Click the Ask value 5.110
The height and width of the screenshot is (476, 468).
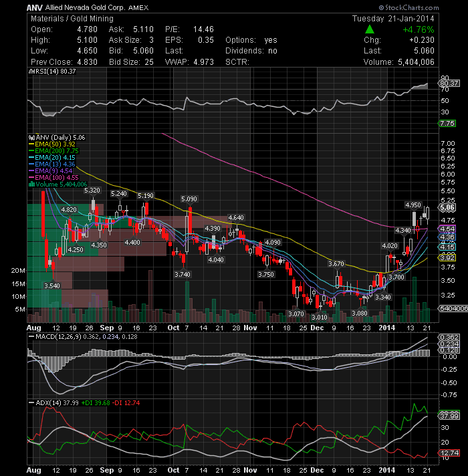143,29
